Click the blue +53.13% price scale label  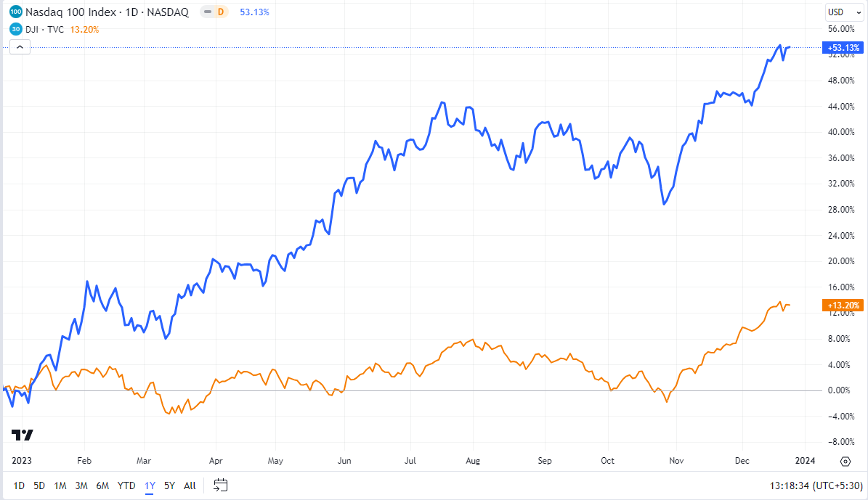click(842, 47)
